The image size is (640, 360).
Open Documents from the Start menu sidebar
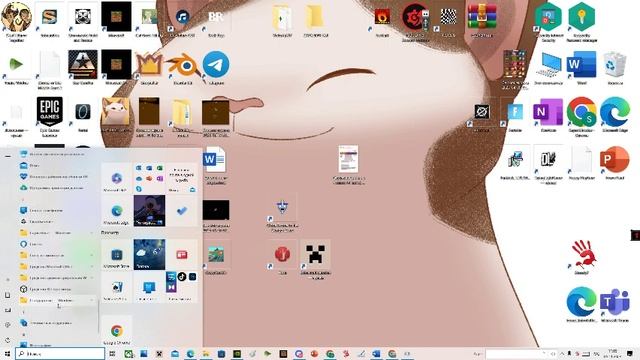pos(7,295)
